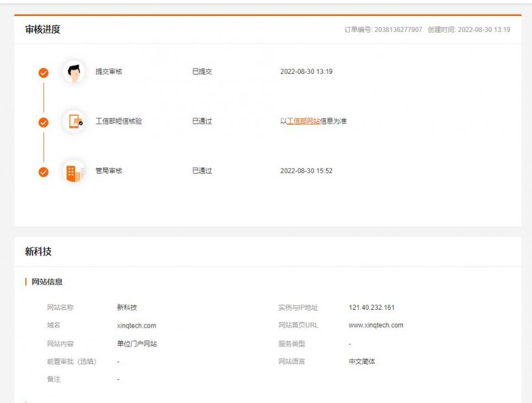The image size is (532, 403).
Task: Click the 创建时间 timestamp in the header
Action: [x=484, y=30]
